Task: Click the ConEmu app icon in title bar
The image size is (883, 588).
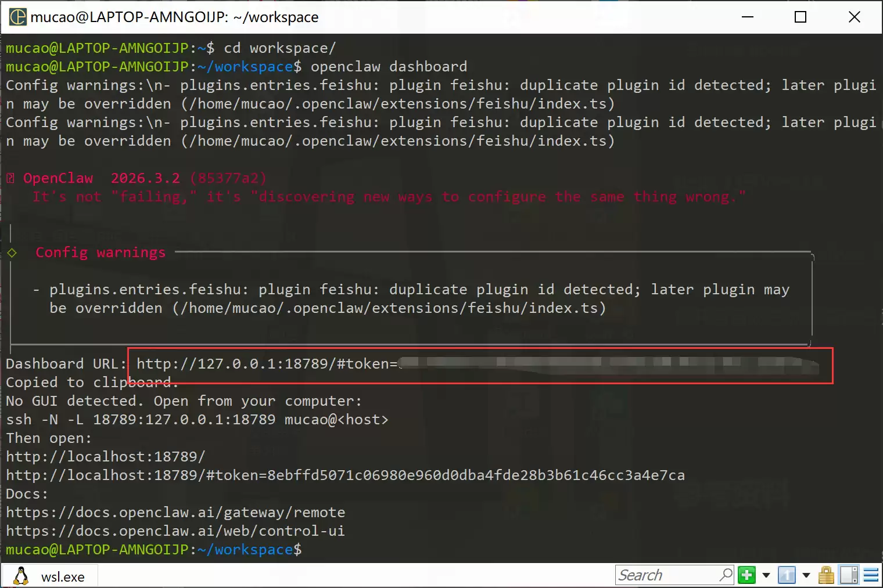Action: [x=17, y=17]
